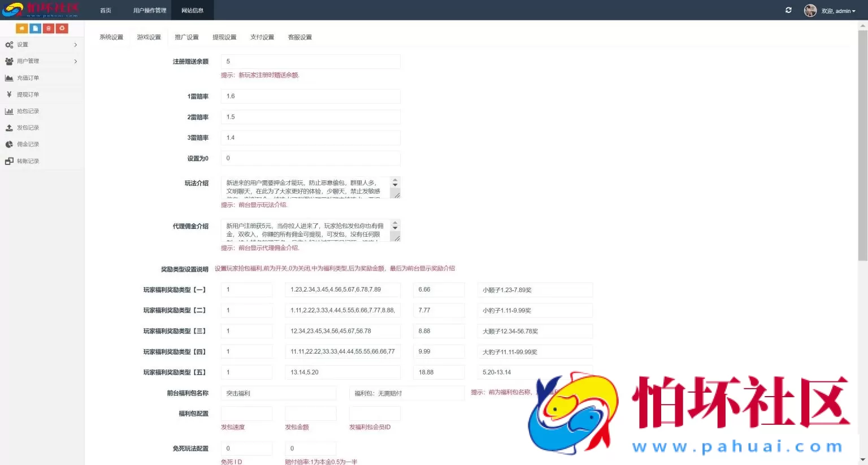The width and height of the screenshot is (868, 465).
Task: Click the red trash shortcut icon
Action: (x=48, y=28)
